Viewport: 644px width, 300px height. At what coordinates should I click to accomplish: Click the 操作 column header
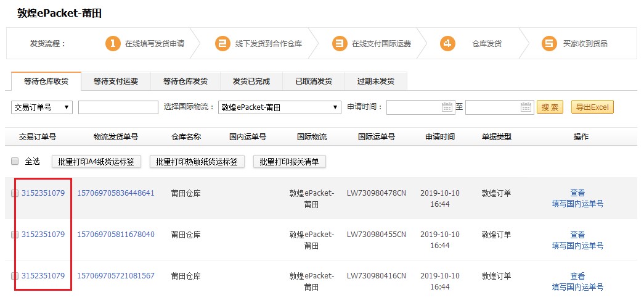(581, 137)
